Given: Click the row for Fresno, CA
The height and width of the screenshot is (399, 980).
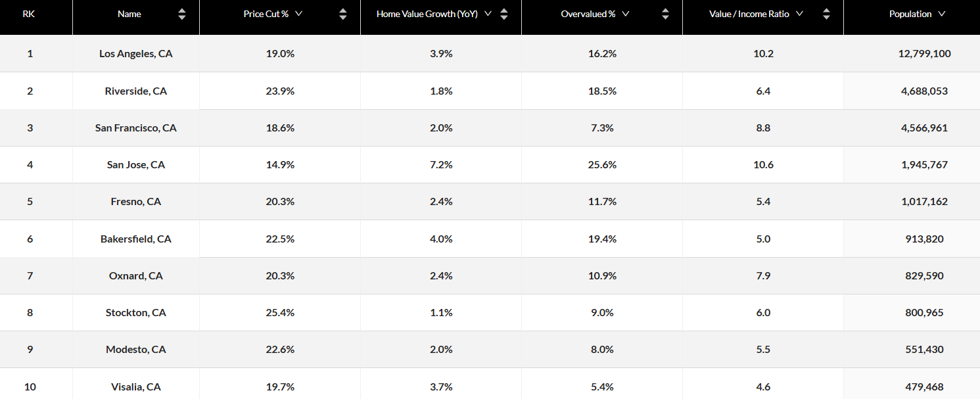Looking at the screenshot, I should pyautogui.click(x=135, y=201).
